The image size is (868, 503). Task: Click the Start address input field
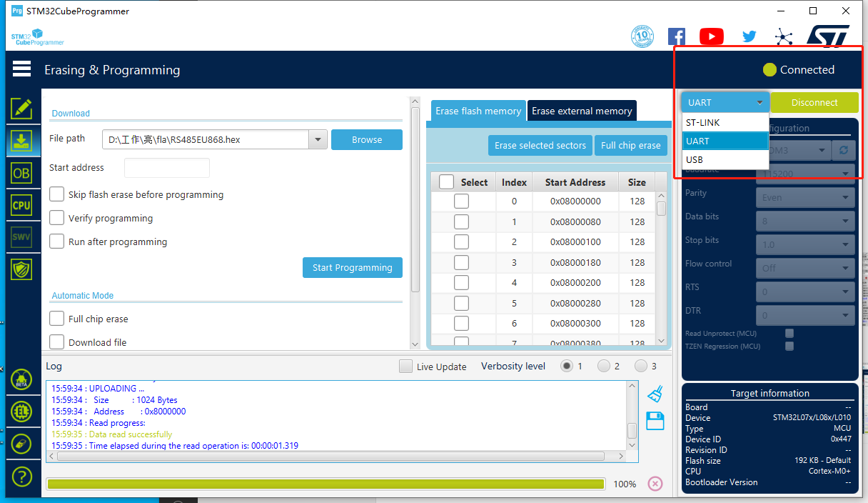coord(167,168)
